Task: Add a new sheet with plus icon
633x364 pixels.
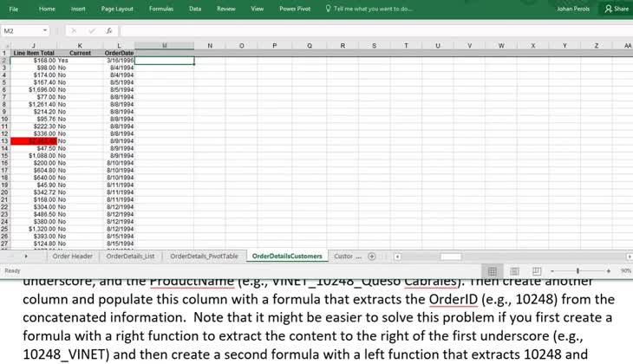Action: (x=371, y=257)
